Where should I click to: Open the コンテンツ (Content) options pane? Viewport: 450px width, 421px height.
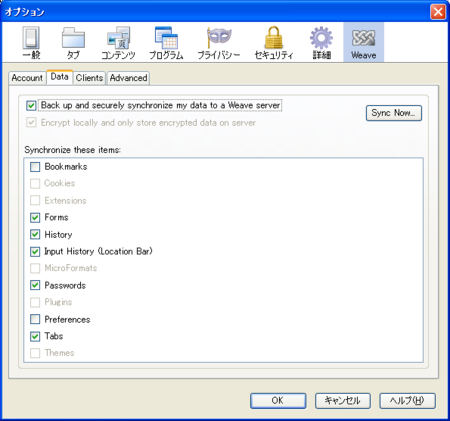pyautogui.click(x=118, y=43)
